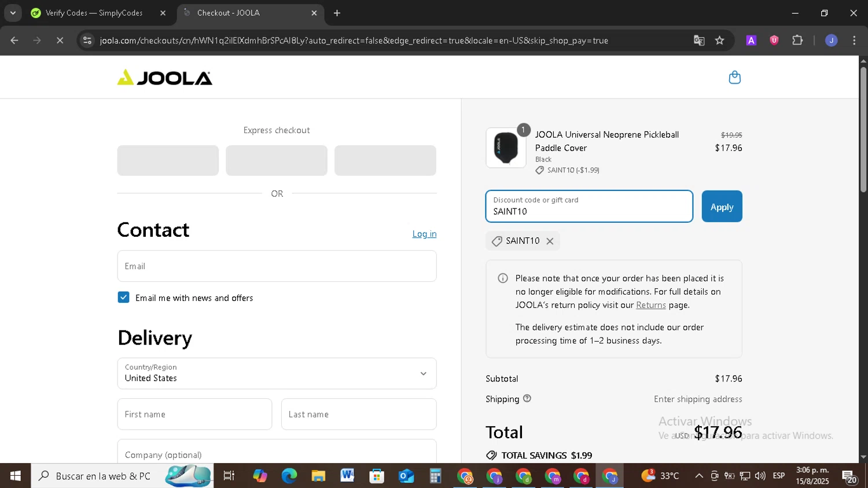Image resolution: width=868 pixels, height=488 pixels.
Task: Open Calculator from taskbar
Action: pos(435,476)
